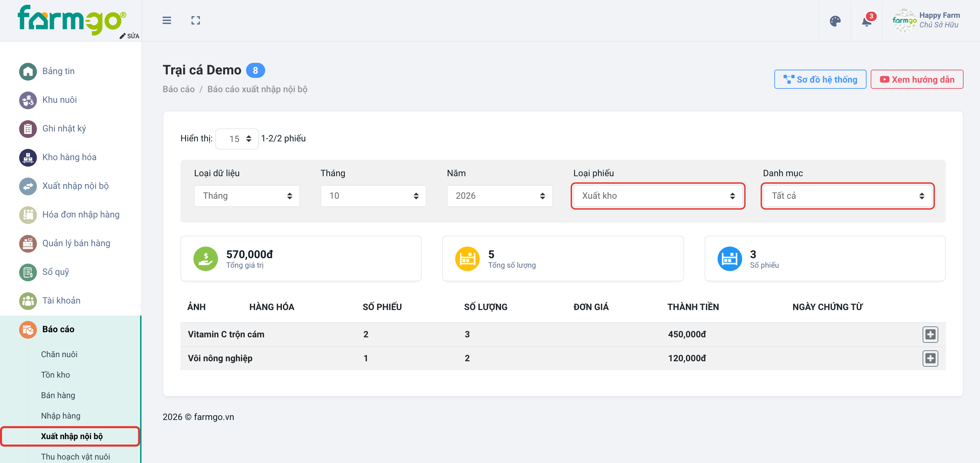Open the Loại dữ liệu dropdown

point(247,196)
